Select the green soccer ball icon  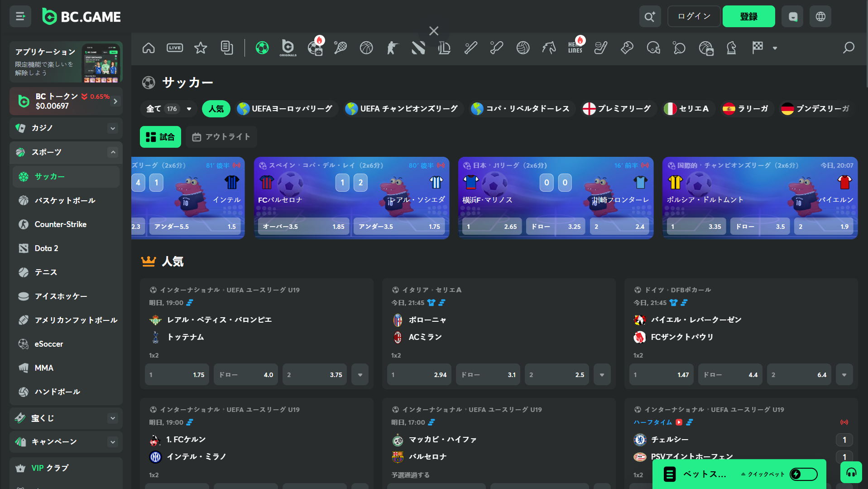262,48
